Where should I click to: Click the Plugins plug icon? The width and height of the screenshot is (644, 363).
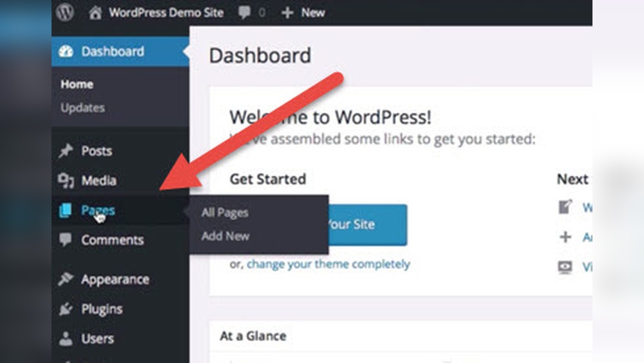click(x=65, y=309)
